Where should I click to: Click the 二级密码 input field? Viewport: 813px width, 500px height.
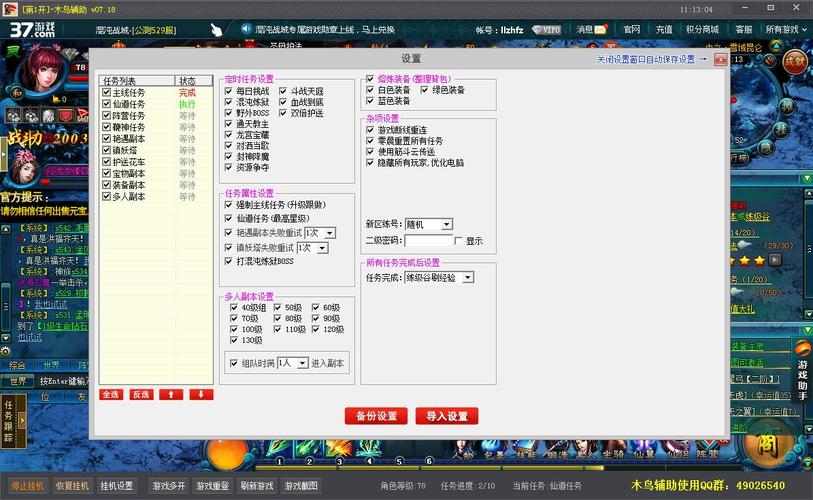(x=428, y=241)
